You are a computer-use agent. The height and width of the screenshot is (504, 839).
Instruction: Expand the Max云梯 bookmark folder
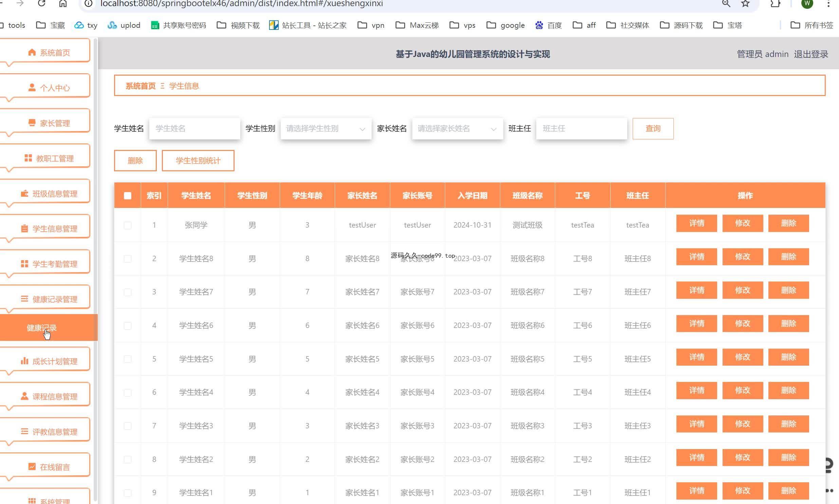pos(417,25)
